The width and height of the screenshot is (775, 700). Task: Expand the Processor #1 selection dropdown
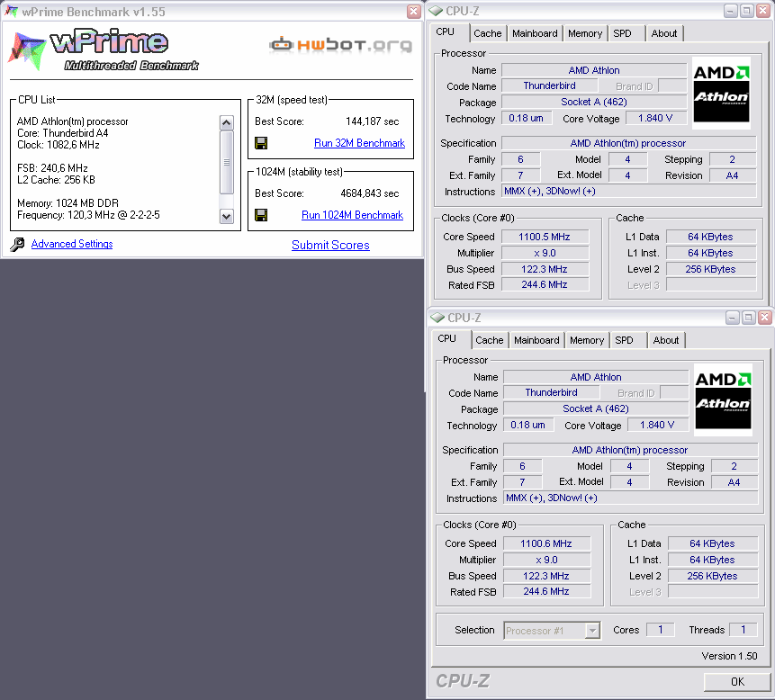pos(592,631)
